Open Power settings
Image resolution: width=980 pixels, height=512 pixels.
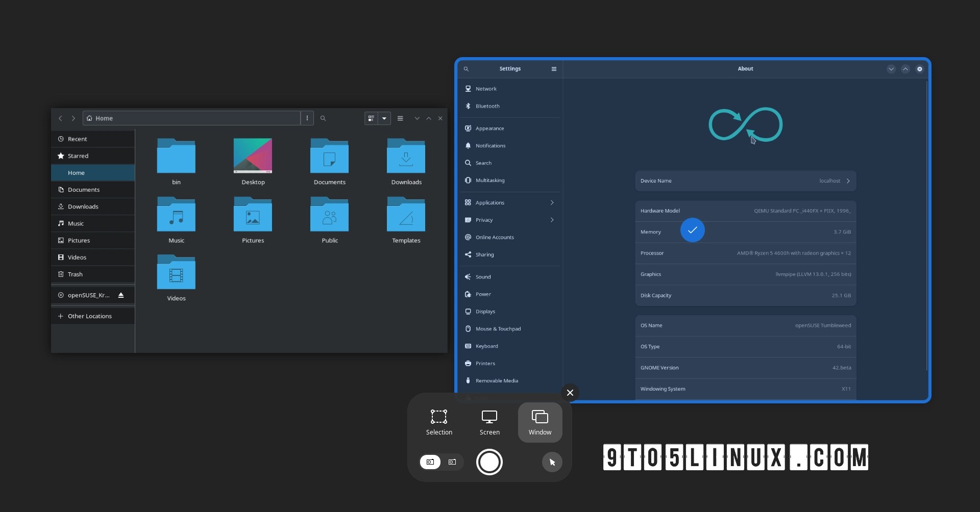coord(510,294)
